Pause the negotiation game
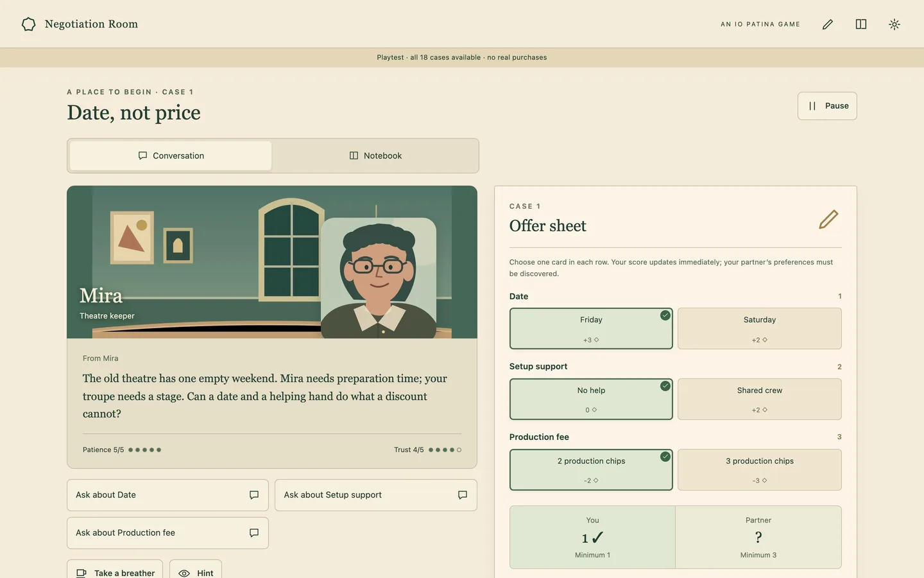Image resolution: width=924 pixels, height=578 pixels. tap(827, 106)
